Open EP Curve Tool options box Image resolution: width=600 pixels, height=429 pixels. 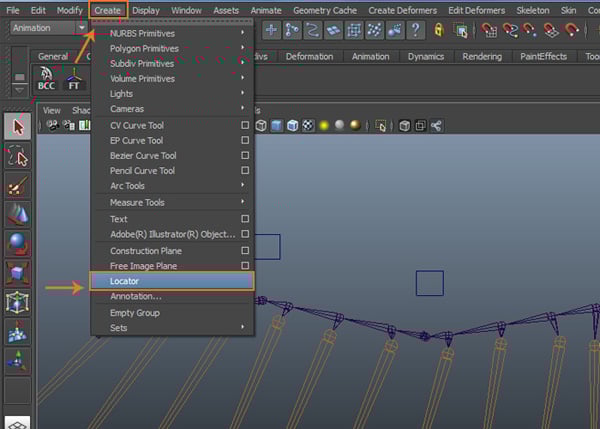pos(245,140)
